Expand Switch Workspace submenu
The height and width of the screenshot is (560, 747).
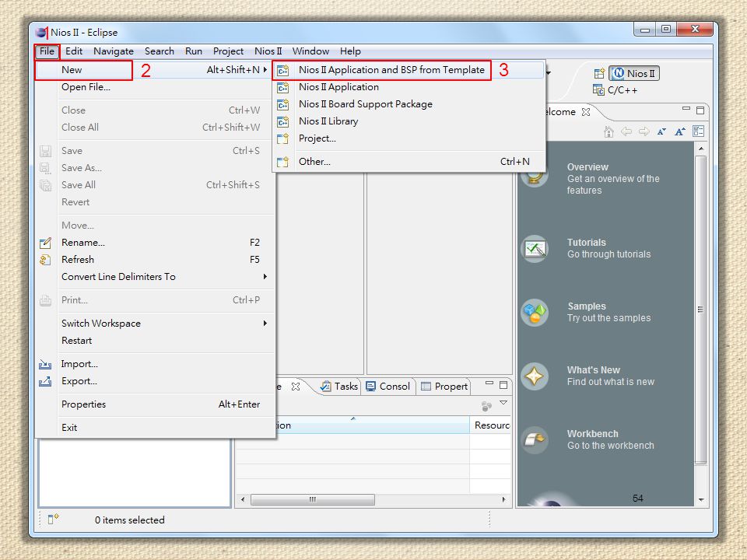pyautogui.click(x=155, y=324)
